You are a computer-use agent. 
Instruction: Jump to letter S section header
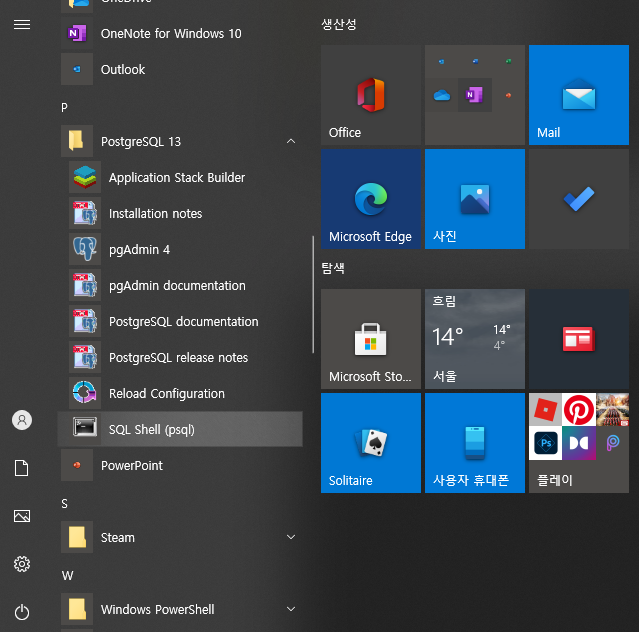pos(64,504)
